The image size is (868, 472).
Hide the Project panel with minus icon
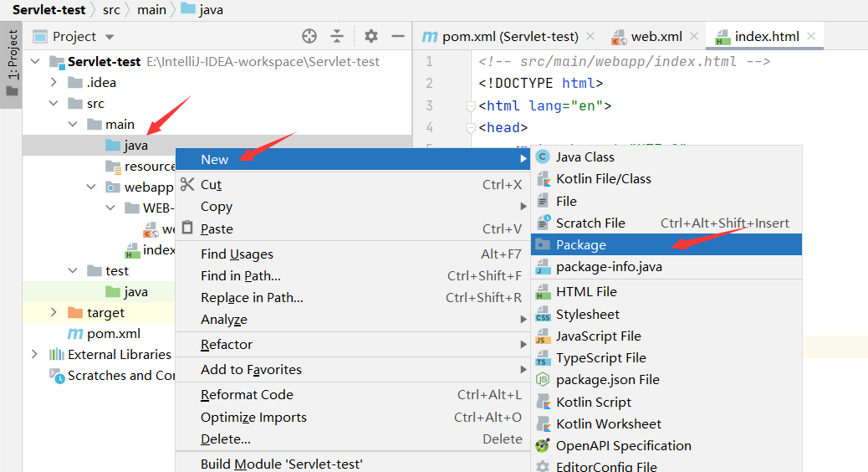click(x=398, y=37)
